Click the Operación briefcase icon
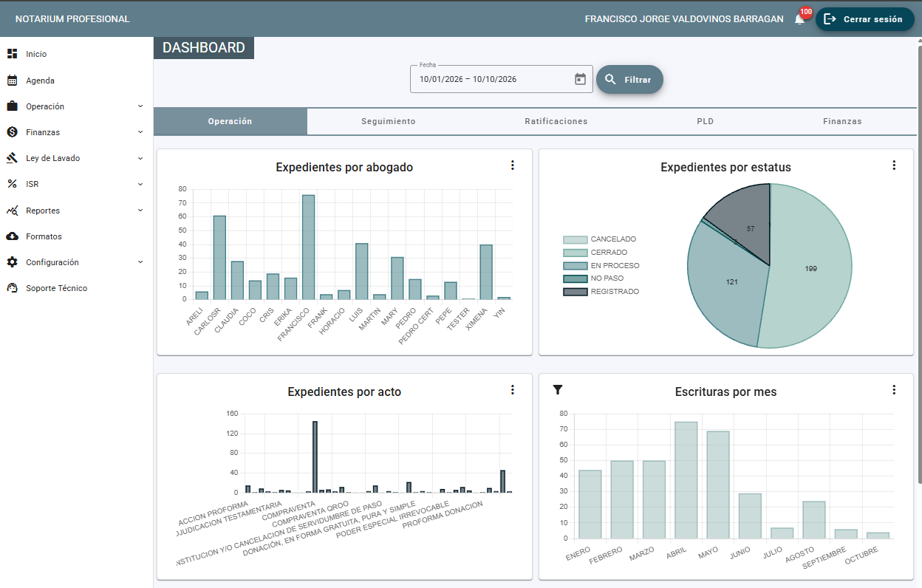Viewport: 922px width, 588px height. tap(12, 106)
